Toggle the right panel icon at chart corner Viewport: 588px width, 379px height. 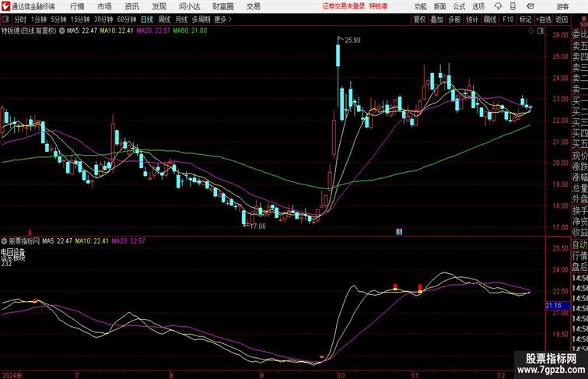tap(541, 32)
